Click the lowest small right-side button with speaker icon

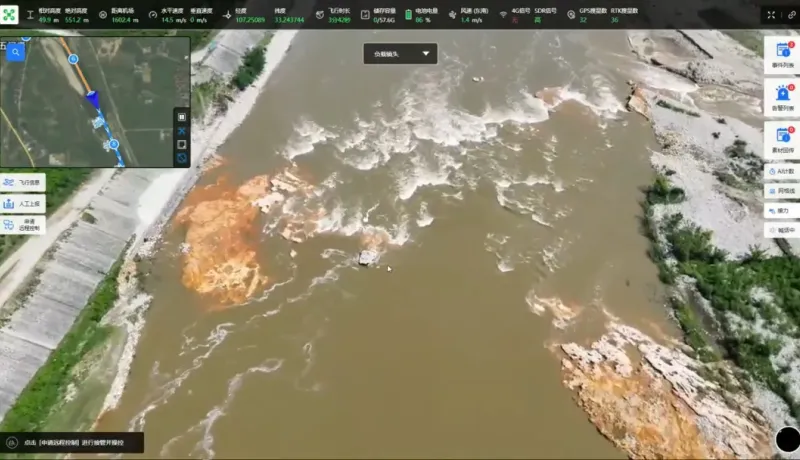[782, 231]
